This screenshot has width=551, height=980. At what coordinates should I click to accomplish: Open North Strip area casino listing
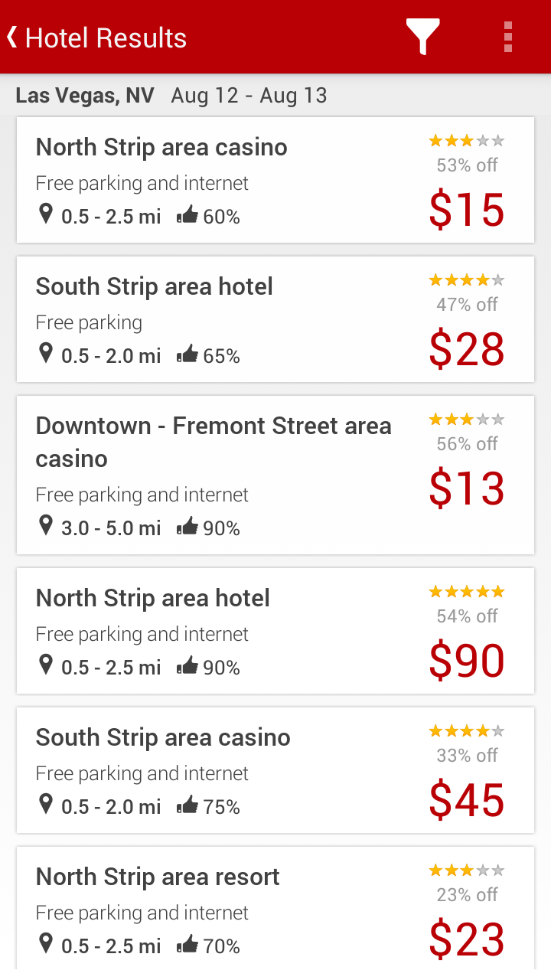(x=161, y=147)
